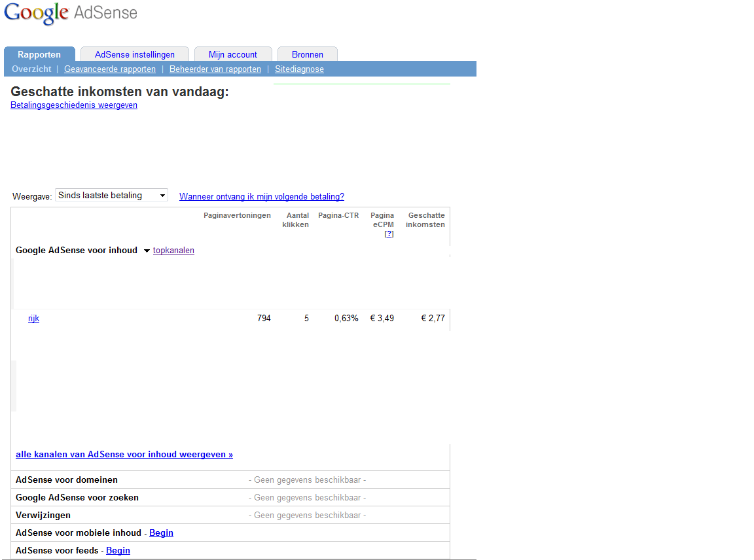Click the [?] help link under Pagina eCPM

389,234
